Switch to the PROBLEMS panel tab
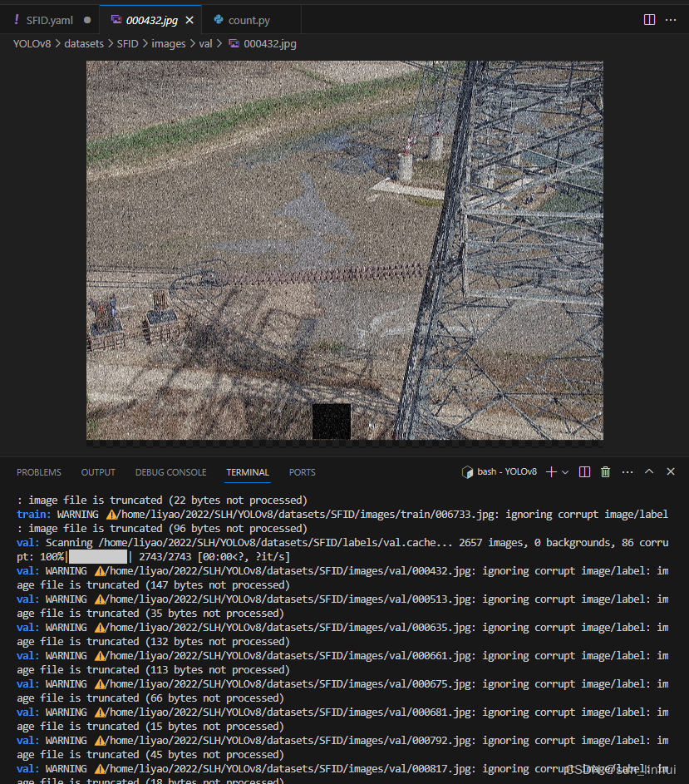 tap(38, 471)
